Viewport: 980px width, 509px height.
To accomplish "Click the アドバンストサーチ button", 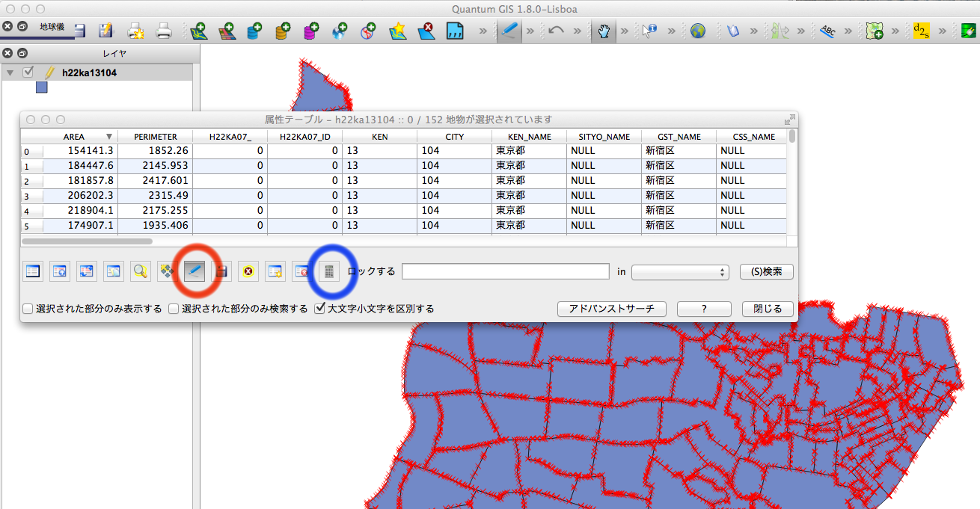I will pyautogui.click(x=611, y=309).
